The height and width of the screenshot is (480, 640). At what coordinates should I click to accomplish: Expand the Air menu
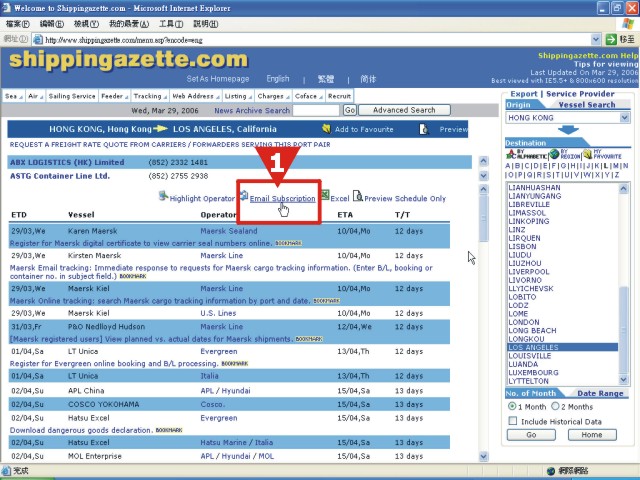click(x=36, y=96)
